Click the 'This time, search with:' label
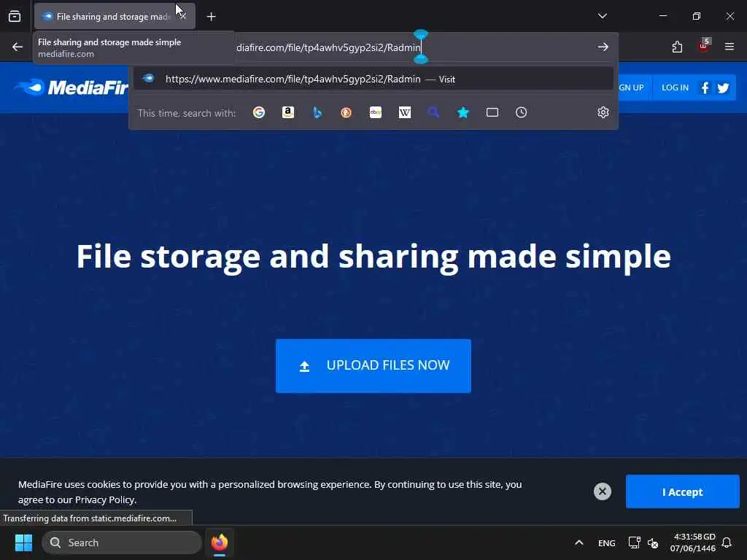Image resolution: width=747 pixels, height=560 pixels. tap(186, 113)
